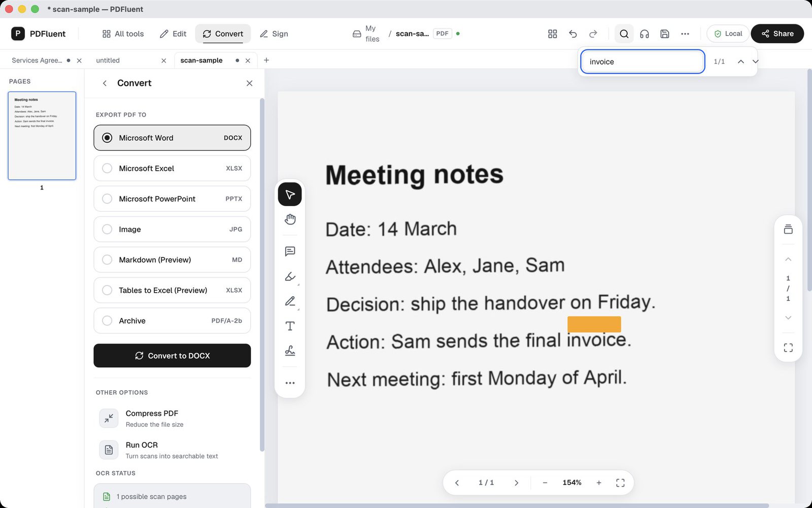Select Markdown (Preview) option
Image resolution: width=812 pixels, height=508 pixels.
coord(172,260)
